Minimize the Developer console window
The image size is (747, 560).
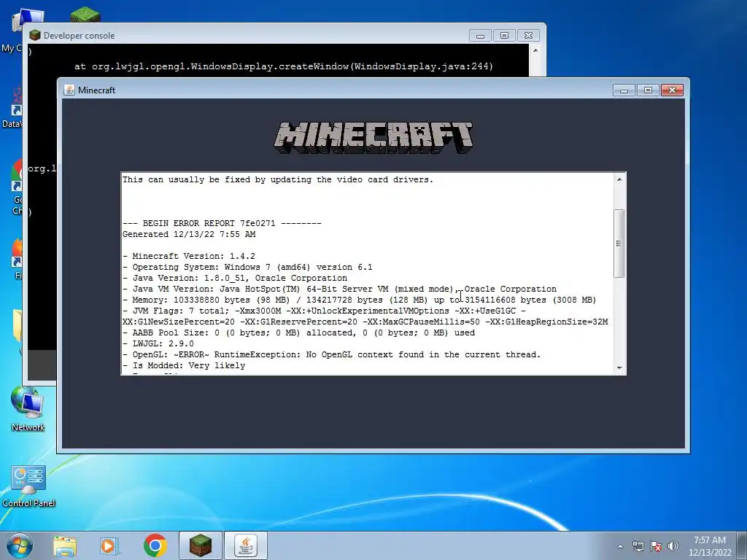(480, 35)
